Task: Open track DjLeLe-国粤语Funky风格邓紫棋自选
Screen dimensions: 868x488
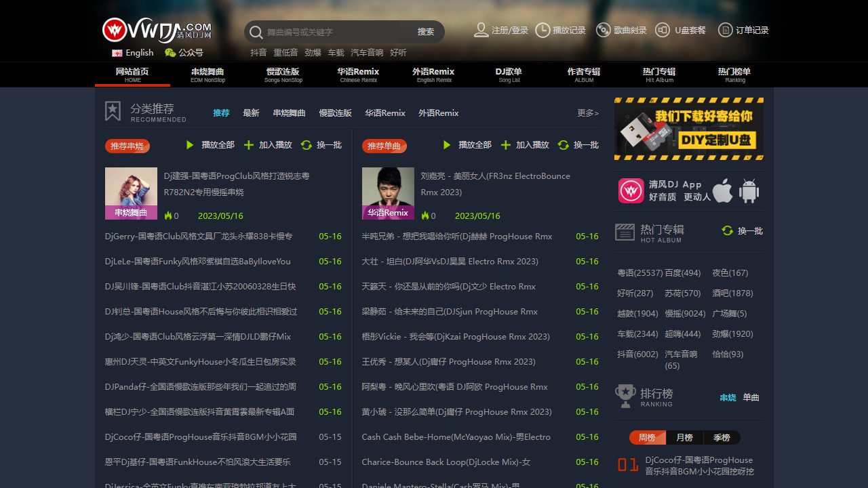Action: coord(198,262)
